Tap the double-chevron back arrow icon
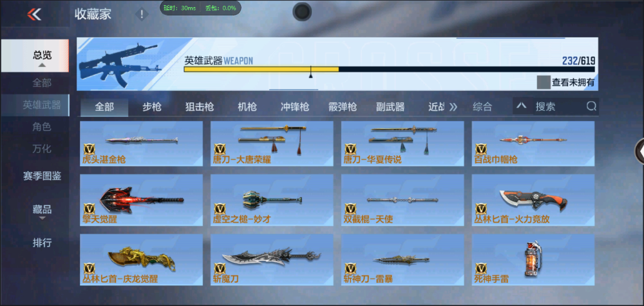 [x=34, y=14]
